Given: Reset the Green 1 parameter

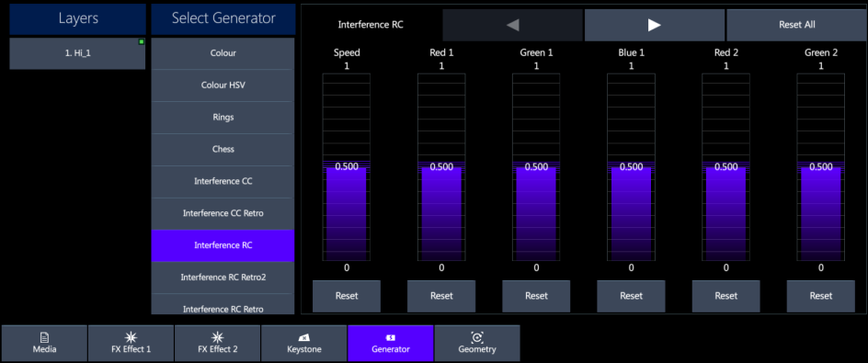Looking at the screenshot, I should pyautogui.click(x=536, y=296).
